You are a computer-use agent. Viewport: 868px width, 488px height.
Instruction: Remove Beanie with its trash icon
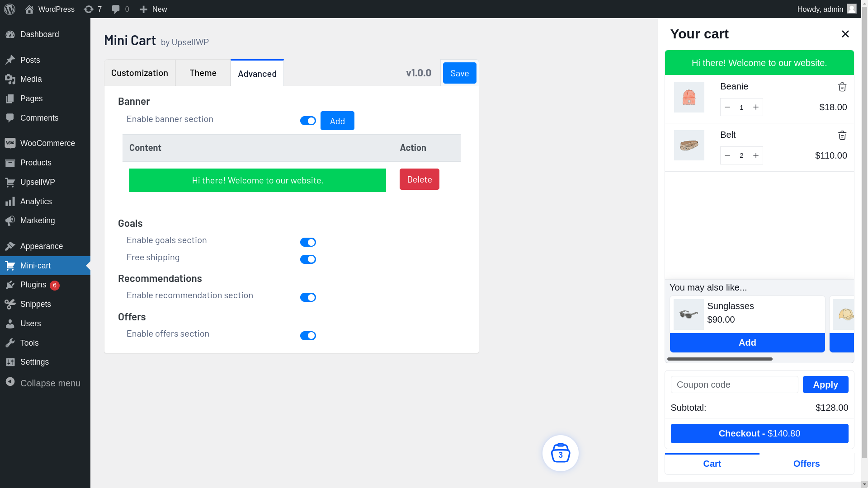(842, 87)
